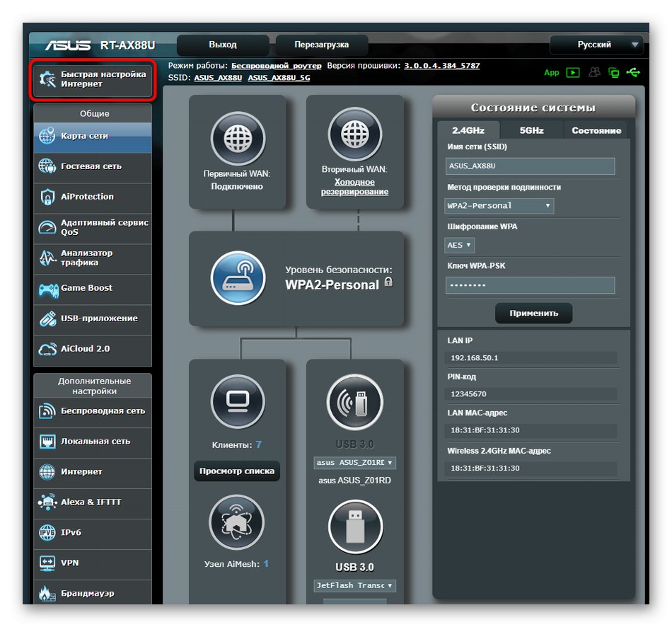Click the Имя сети (SSID) input field
Image resolution: width=672 pixels, height=627 pixels.
(530, 166)
